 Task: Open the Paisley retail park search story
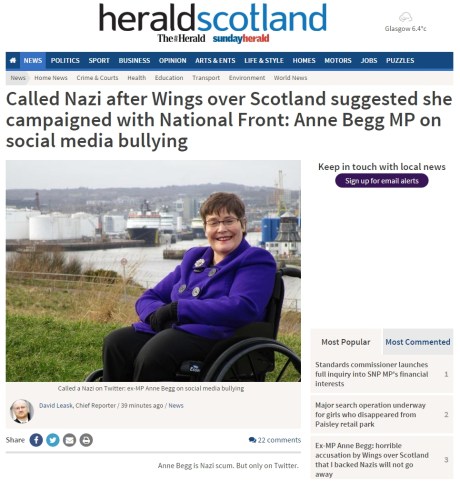tap(370, 415)
